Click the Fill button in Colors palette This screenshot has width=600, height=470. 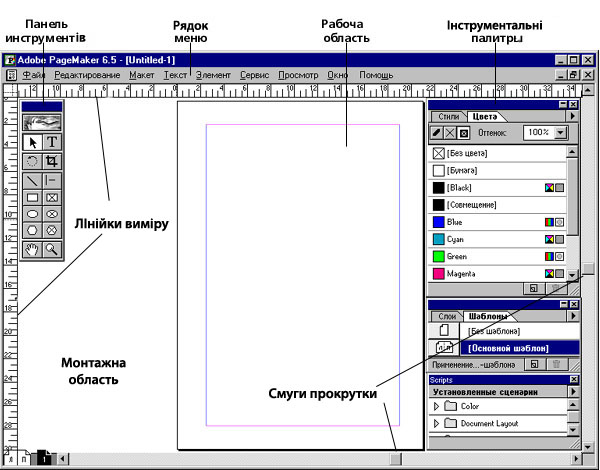coord(450,133)
